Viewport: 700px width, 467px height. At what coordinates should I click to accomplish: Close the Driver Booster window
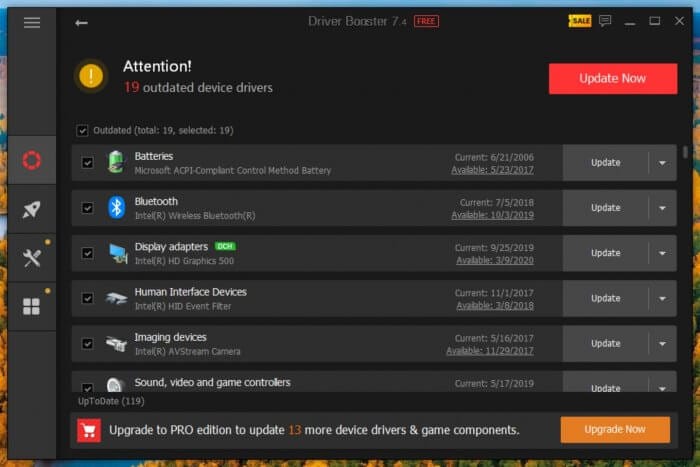tap(679, 21)
